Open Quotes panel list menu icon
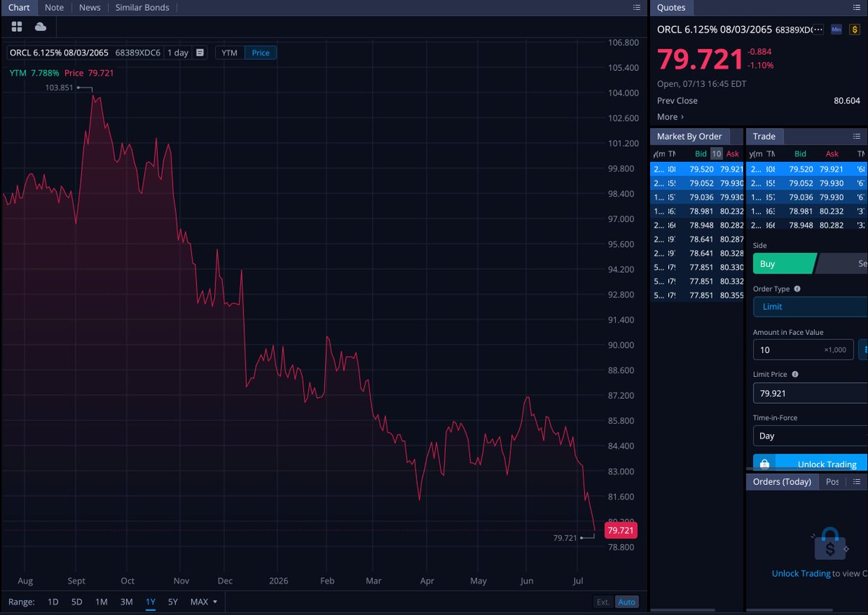The image size is (868, 615). click(856, 7)
